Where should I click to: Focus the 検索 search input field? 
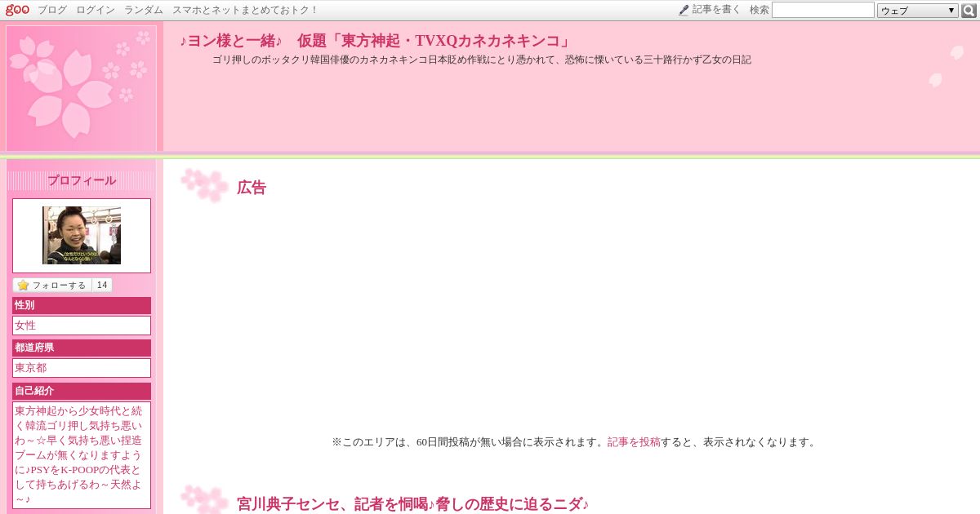click(823, 10)
